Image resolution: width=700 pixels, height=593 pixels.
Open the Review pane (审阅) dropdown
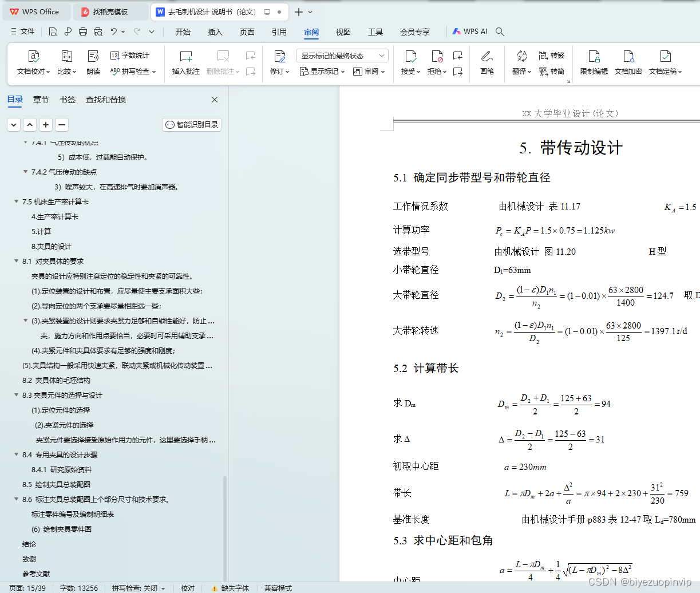click(x=369, y=72)
